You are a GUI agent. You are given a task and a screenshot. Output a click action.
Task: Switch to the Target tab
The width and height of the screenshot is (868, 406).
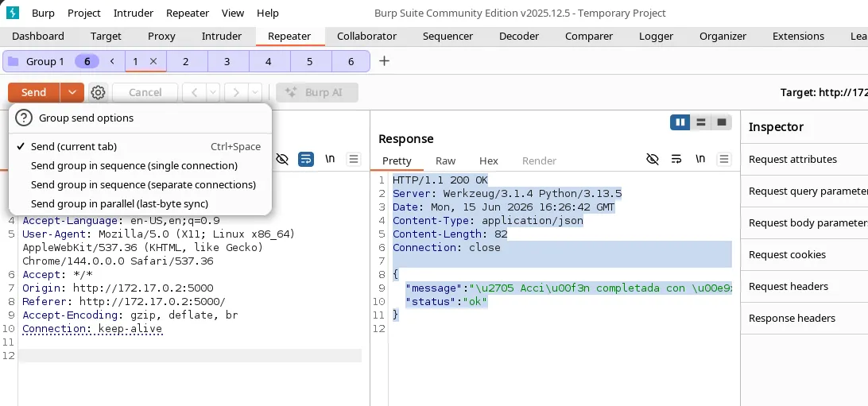pos(106,36)
